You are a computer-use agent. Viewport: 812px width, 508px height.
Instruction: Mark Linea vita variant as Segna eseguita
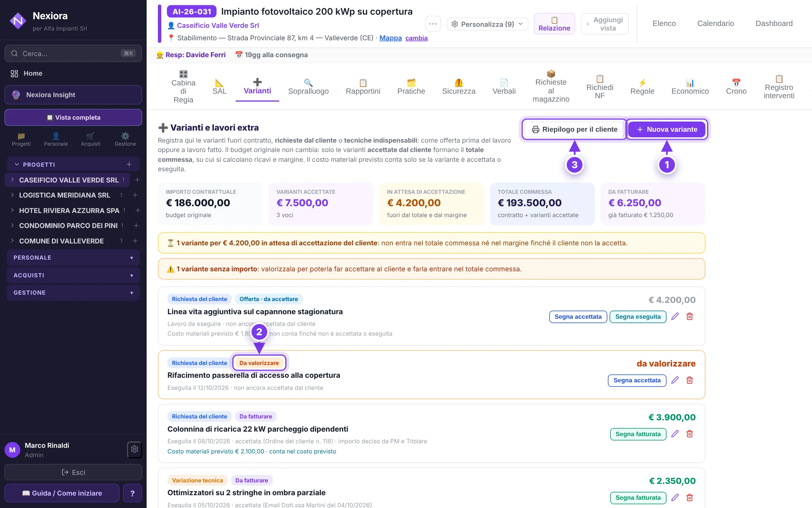point(638,317)
